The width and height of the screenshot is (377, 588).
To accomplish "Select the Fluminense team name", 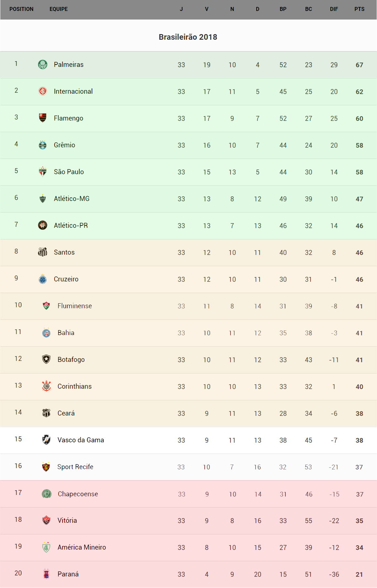I will (75, 306).
